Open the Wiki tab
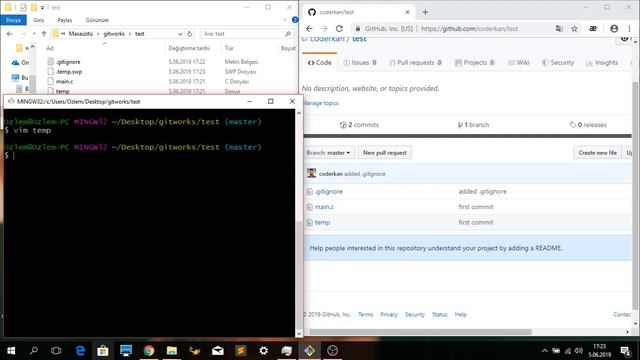The height and width of the screenshot is (360, 640). tap(519, 62)
